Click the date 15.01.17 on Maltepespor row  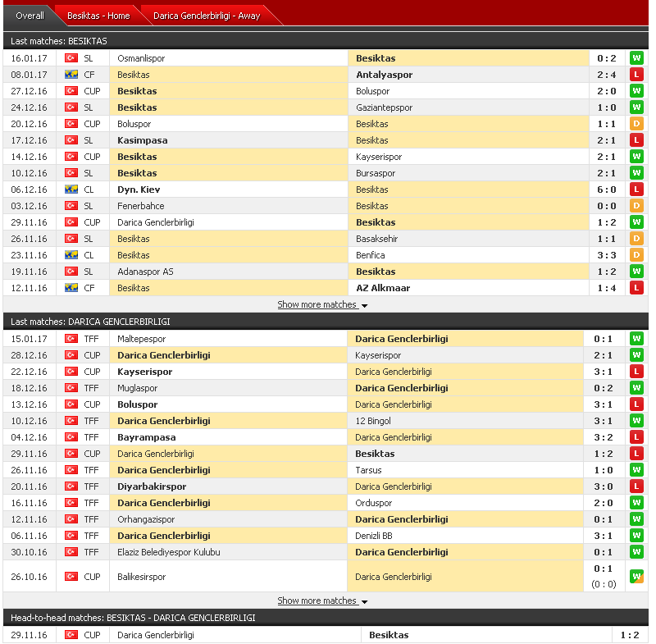click(29, 340)
